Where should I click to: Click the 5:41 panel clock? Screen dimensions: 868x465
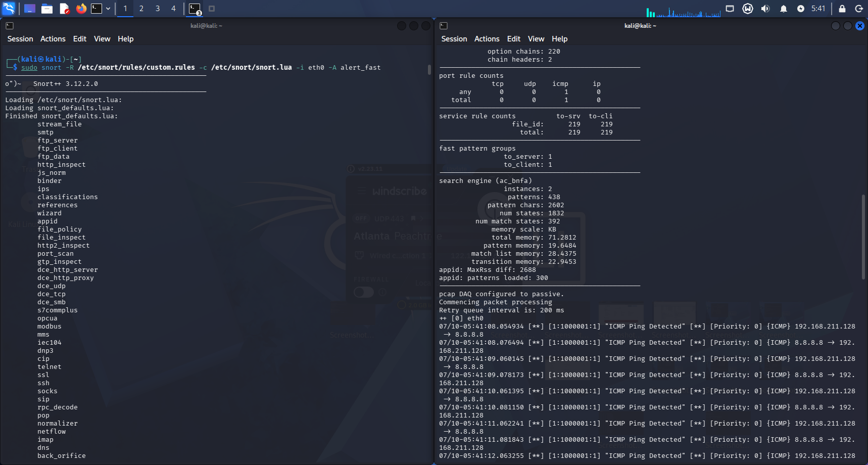pyautogui.click(x=818, y=9)
